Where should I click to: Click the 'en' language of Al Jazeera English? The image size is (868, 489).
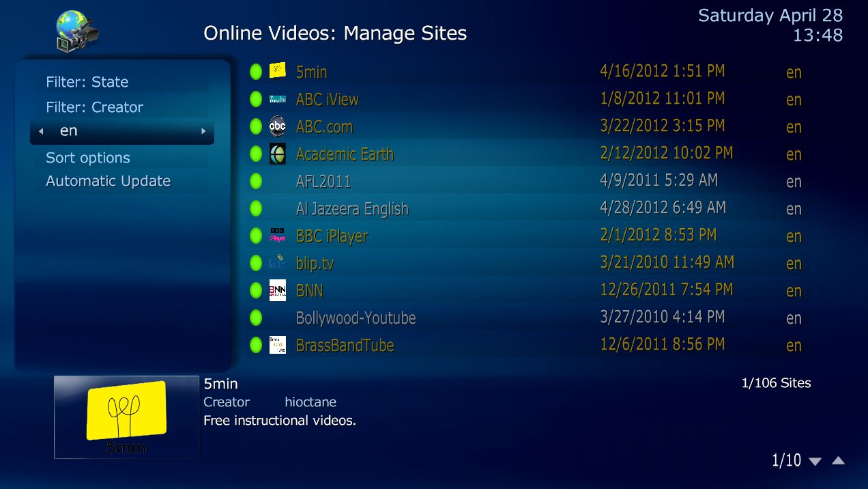794,209
